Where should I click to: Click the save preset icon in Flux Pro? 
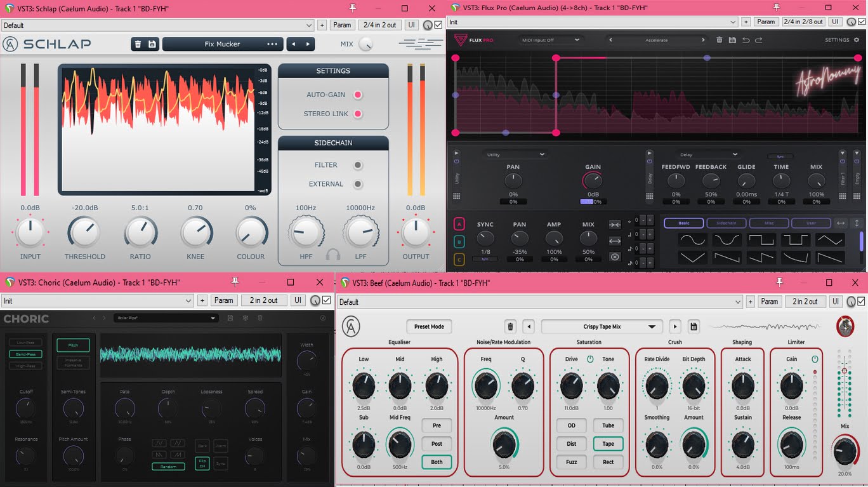[x=733, y=39]
